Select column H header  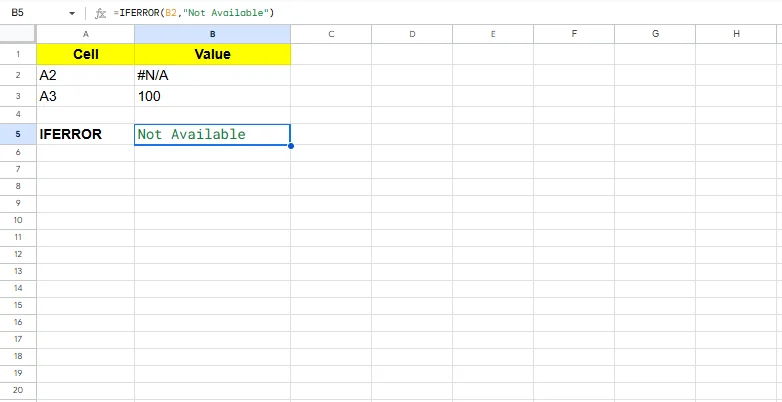737,34
